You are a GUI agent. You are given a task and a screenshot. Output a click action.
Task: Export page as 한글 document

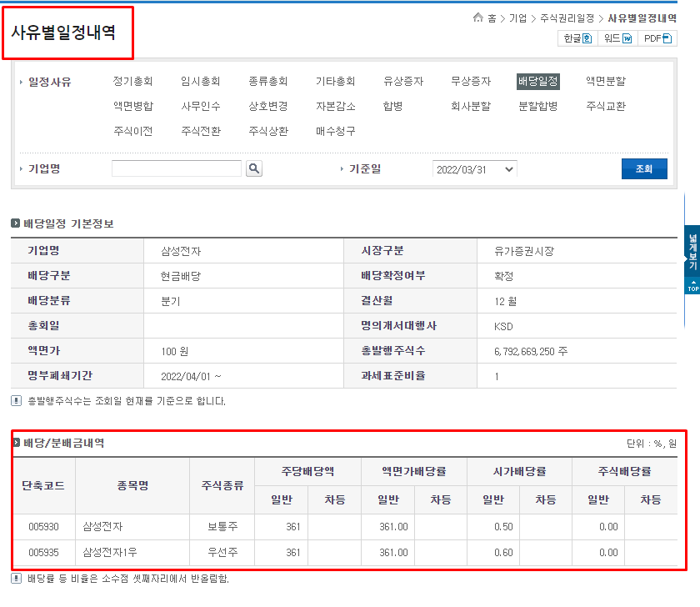tap(577, 38)
